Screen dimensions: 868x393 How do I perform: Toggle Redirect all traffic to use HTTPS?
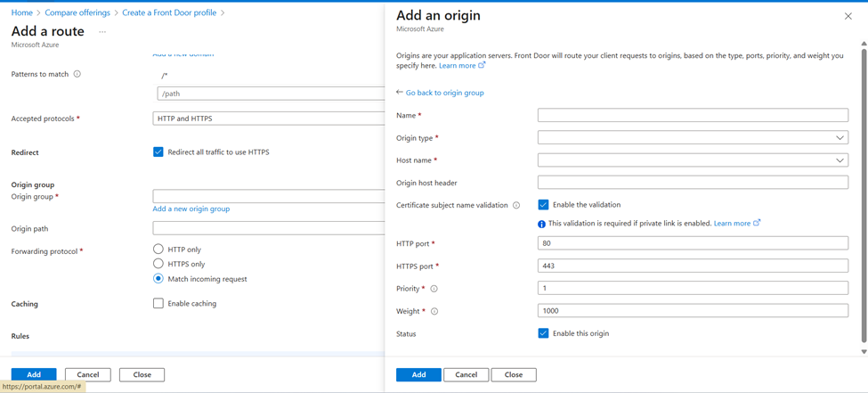click(x=158, y=151)
